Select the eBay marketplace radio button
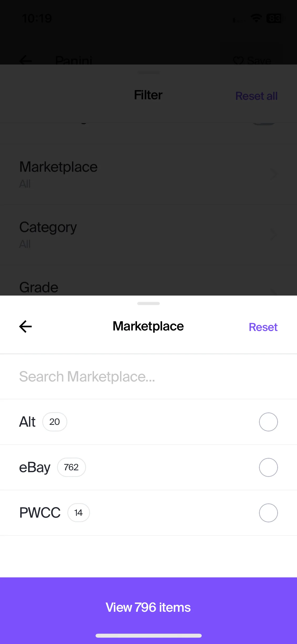This screenshot has height=644, width=297. tap(268, 467)
